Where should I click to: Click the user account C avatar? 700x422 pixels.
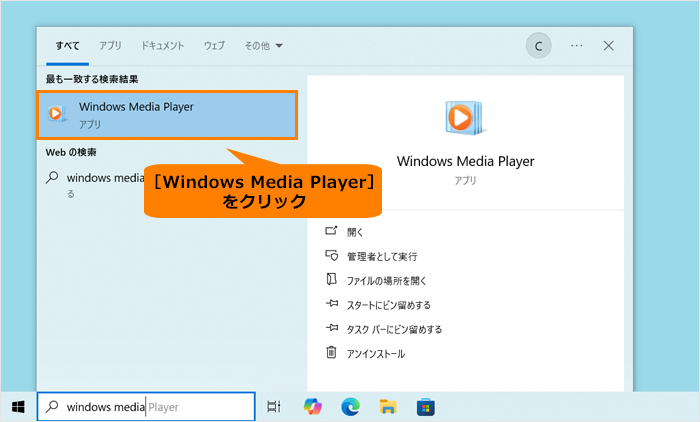pyautogui.click(x=538, y=46)
